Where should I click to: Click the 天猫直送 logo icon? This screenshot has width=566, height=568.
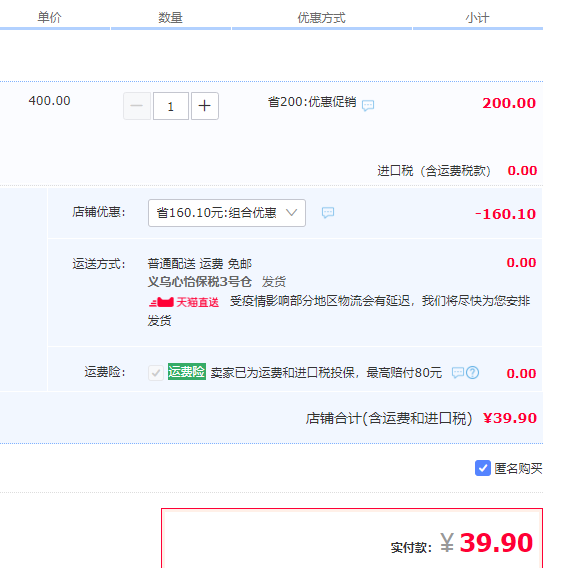[161, 302]
